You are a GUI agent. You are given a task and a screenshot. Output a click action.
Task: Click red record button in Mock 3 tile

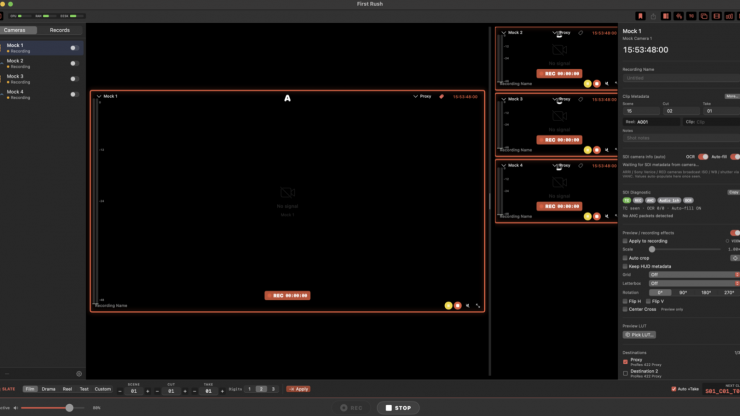click(597, 150)
